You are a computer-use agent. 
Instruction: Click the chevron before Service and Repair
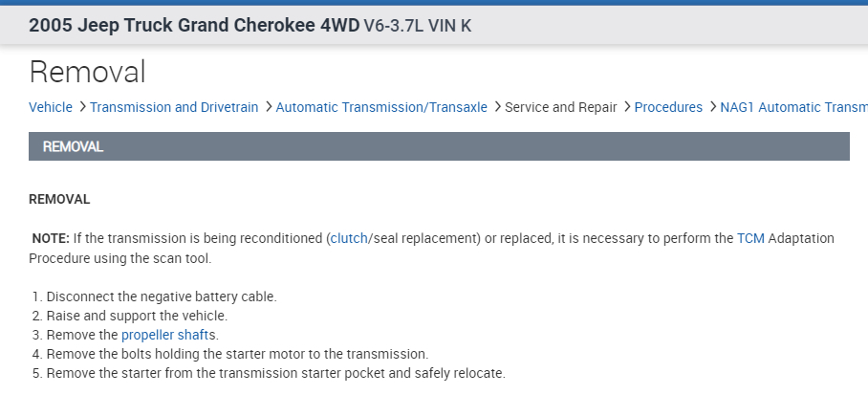(x=496, y=107)
